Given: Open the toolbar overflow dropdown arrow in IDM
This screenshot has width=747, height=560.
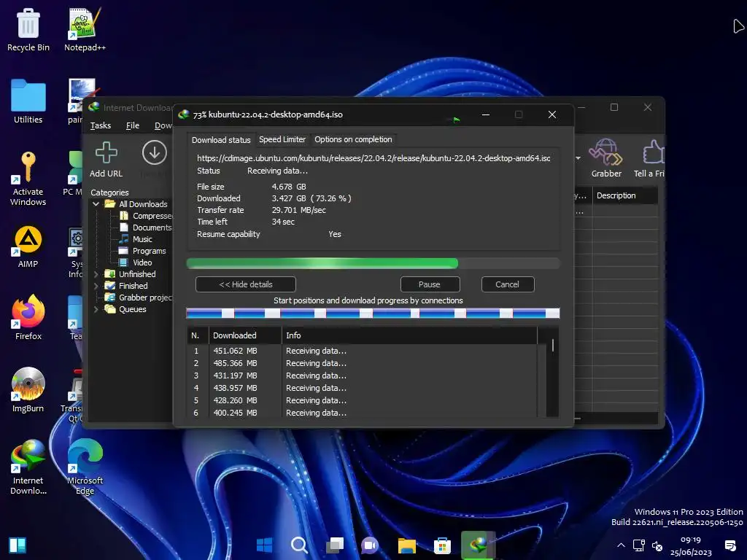Looking at the screenshot, I should tap(578, 158).
